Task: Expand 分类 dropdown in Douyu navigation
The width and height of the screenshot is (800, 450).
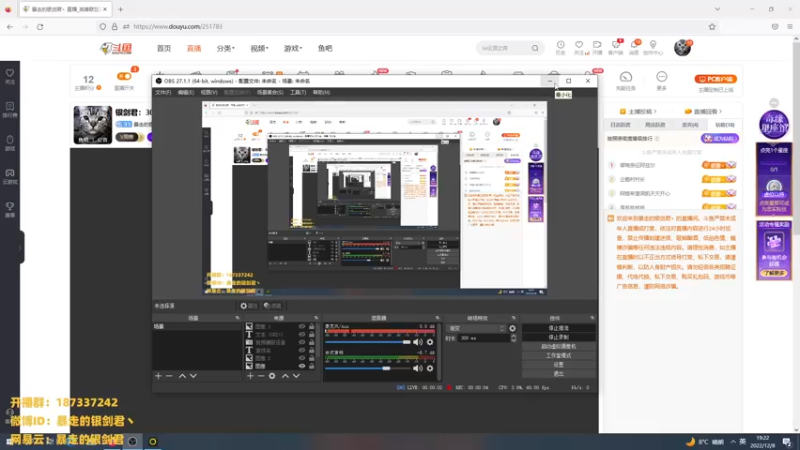Action: click(x=226, y=48)
